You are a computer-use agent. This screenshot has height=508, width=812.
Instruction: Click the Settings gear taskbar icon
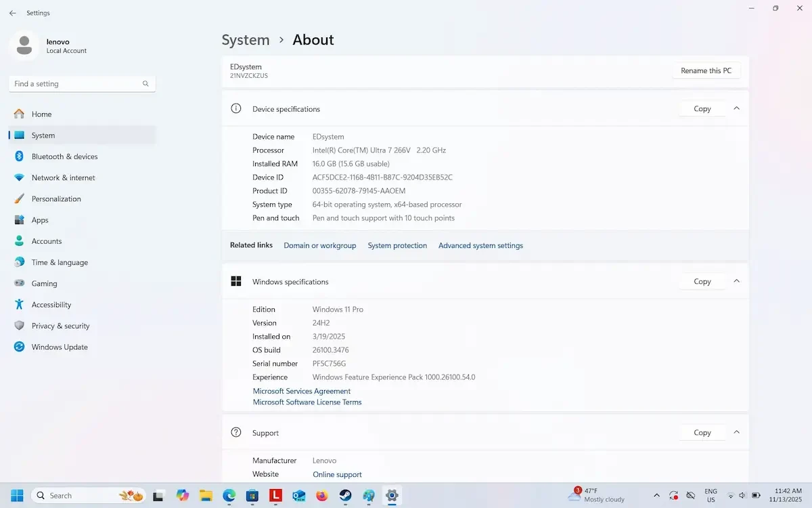[392, 496]
